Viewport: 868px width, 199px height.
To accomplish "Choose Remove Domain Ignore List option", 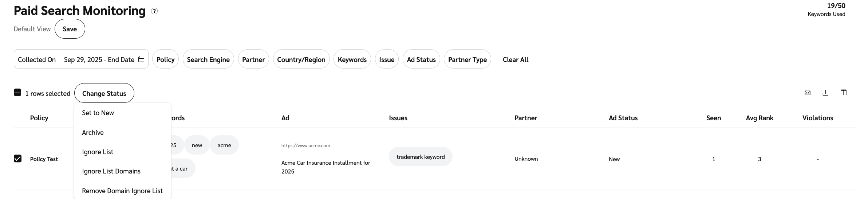I will [x=122, y=191].
